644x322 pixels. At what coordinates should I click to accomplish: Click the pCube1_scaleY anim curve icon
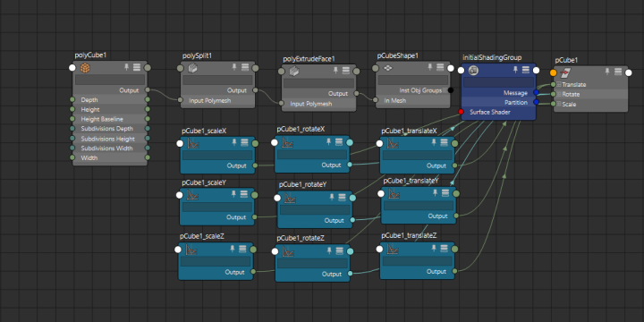tap(192, 195)
